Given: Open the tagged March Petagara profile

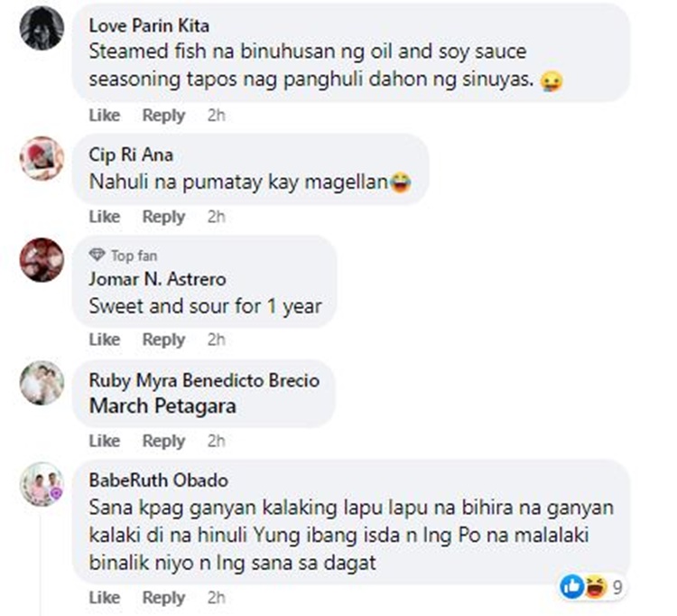Looking at the screenshot, I should 162,406.
